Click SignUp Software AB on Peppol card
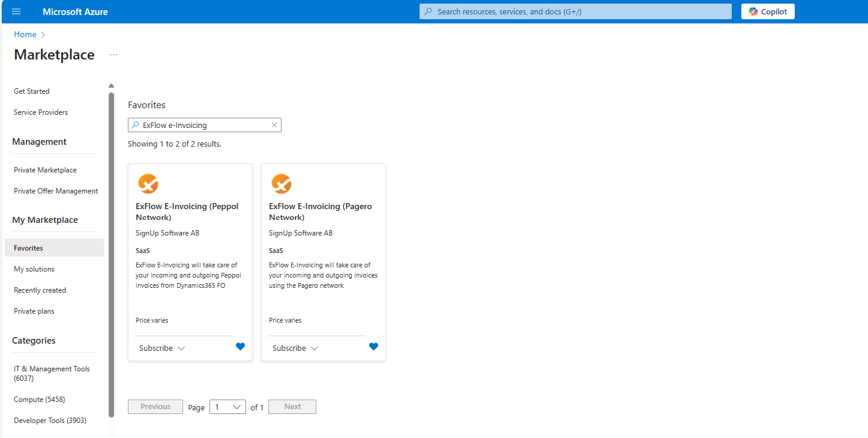The height and width of the screenshot is (438, 868). tap(167, 233)
